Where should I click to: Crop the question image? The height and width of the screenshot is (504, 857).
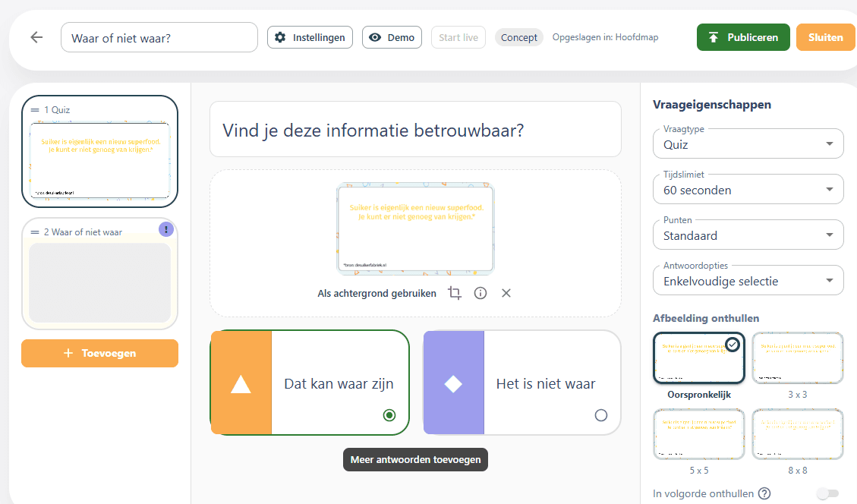(454, 293)
